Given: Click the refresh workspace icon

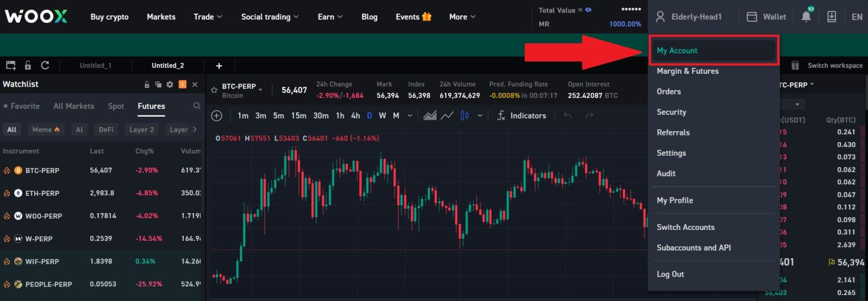Looking at the screenshot, I should pyautogui.click(x=45, y=66).
